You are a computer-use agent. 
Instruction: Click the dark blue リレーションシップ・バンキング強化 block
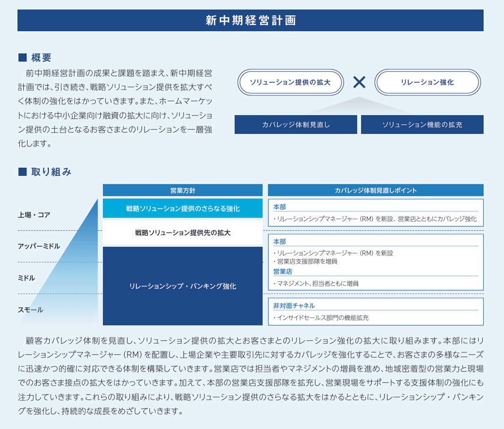tap(183, 286)
